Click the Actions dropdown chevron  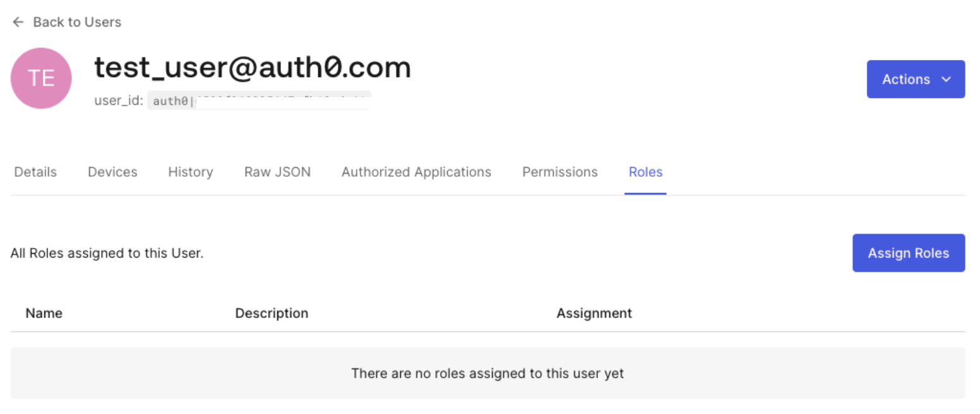pos(946,79)
